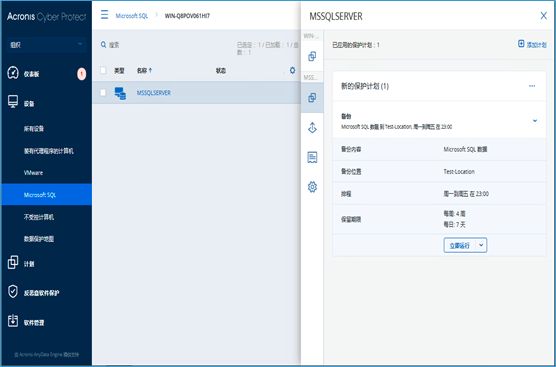Click the Test-Location backup destination value
This screenshot has height=367, width=556.
pos(459,172)
